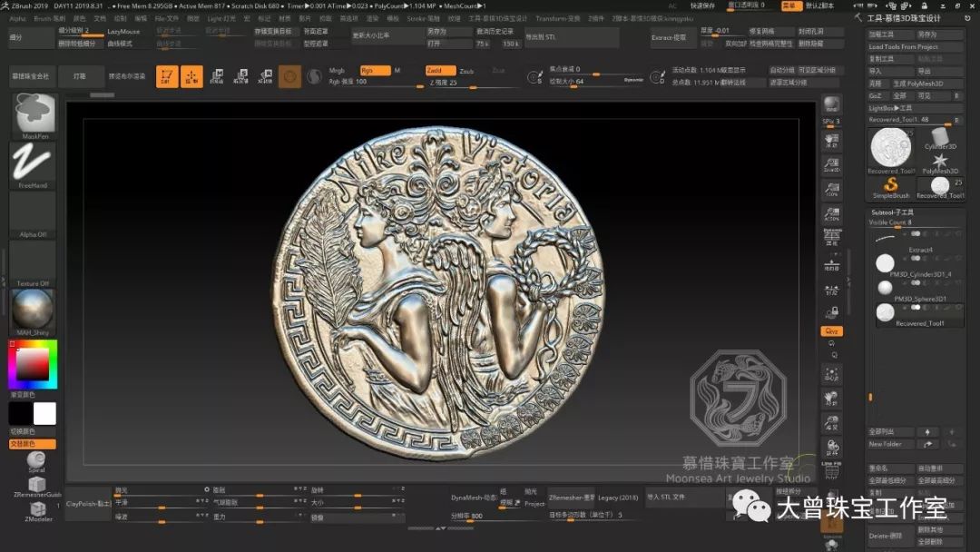Open the Stroke menu
This screenshot has height=552, width=980.
coord(423,19)
